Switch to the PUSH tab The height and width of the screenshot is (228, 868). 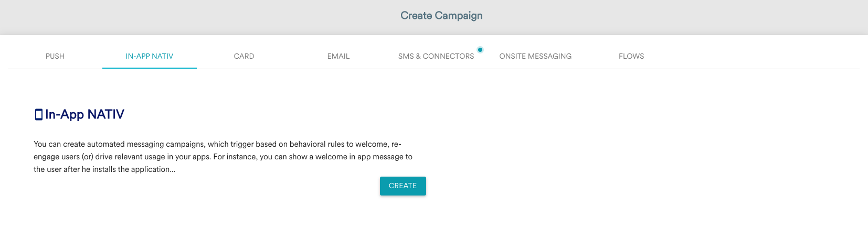[55, 56]
